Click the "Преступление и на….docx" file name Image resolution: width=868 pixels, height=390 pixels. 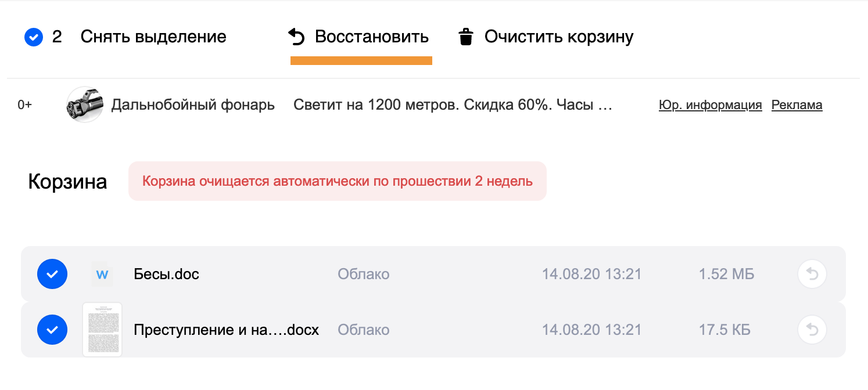click(x=226, y=330)
